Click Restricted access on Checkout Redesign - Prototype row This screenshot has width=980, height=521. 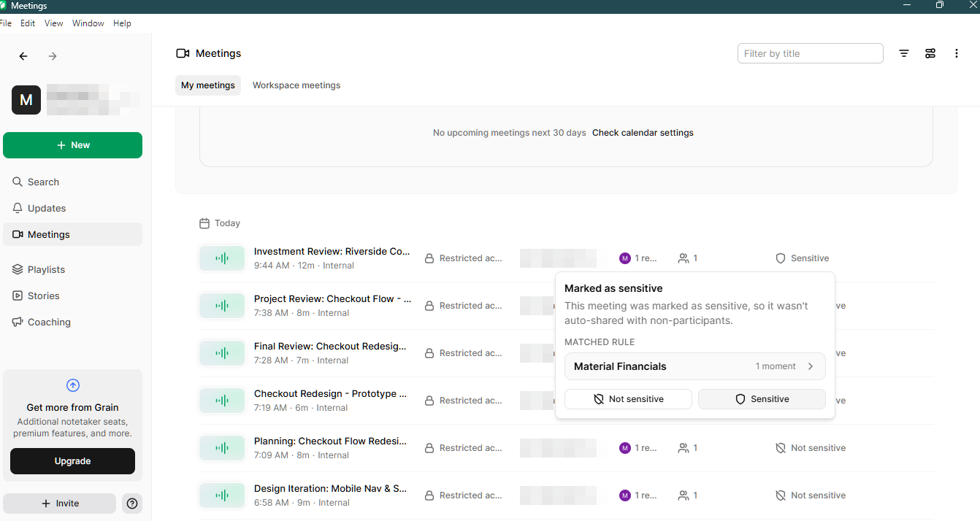pos(464,401)
